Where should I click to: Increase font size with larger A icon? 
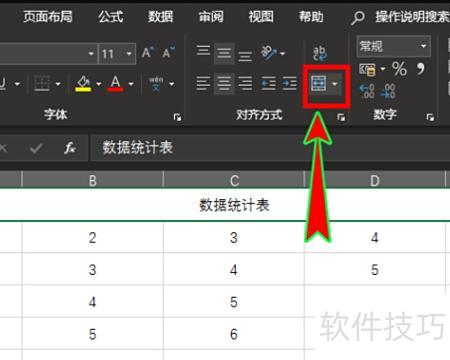pos(148,52)
